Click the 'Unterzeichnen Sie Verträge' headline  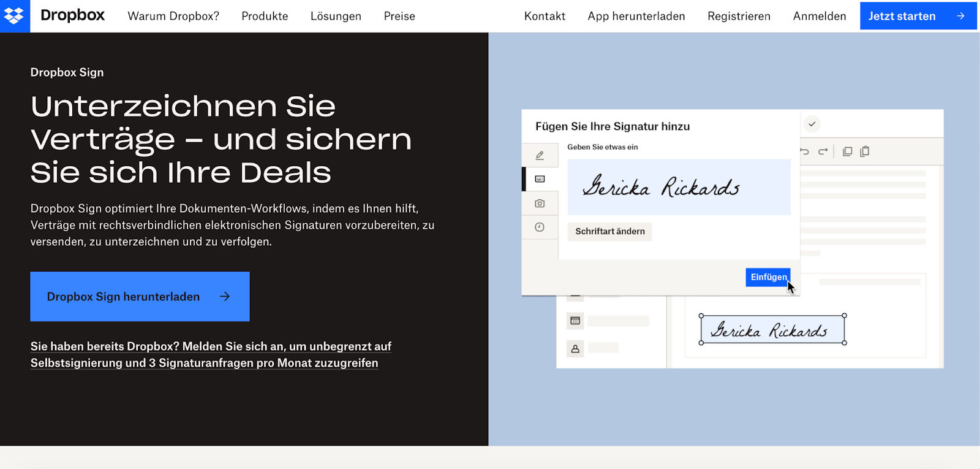point(221,139)
